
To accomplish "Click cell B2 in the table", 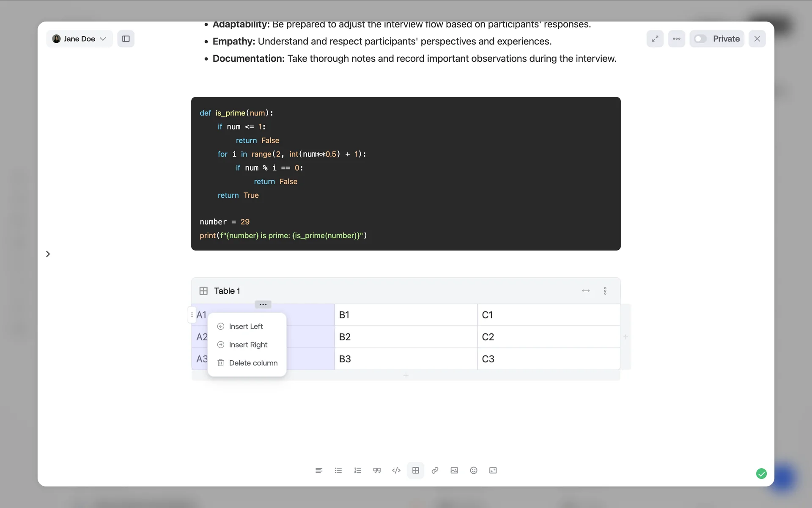I will tap(406, 337).
